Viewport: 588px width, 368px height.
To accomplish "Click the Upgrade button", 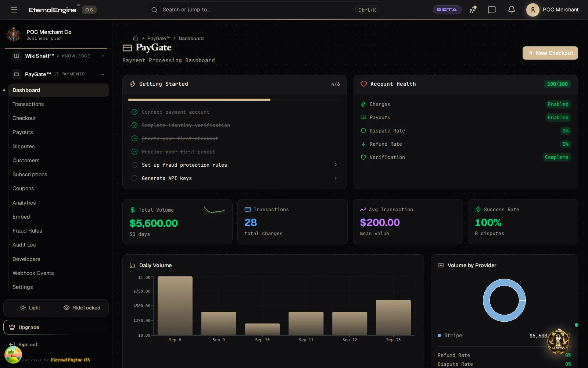I will [56, 327].
